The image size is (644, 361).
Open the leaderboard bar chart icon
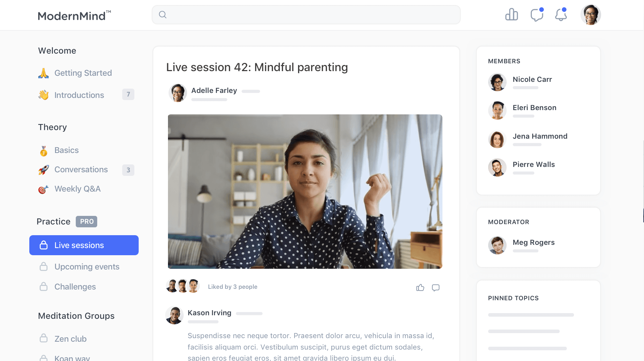511,15
